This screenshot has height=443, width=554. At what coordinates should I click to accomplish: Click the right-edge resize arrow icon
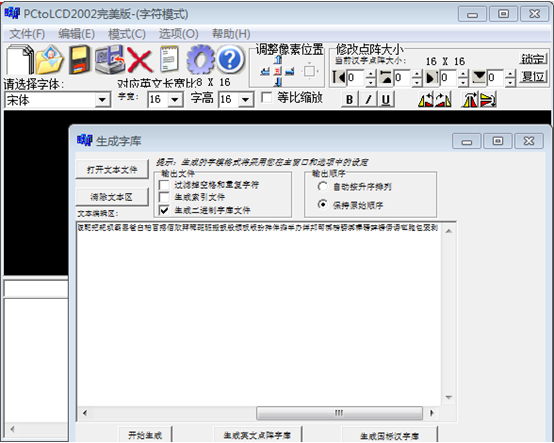[x=432, y=77]
